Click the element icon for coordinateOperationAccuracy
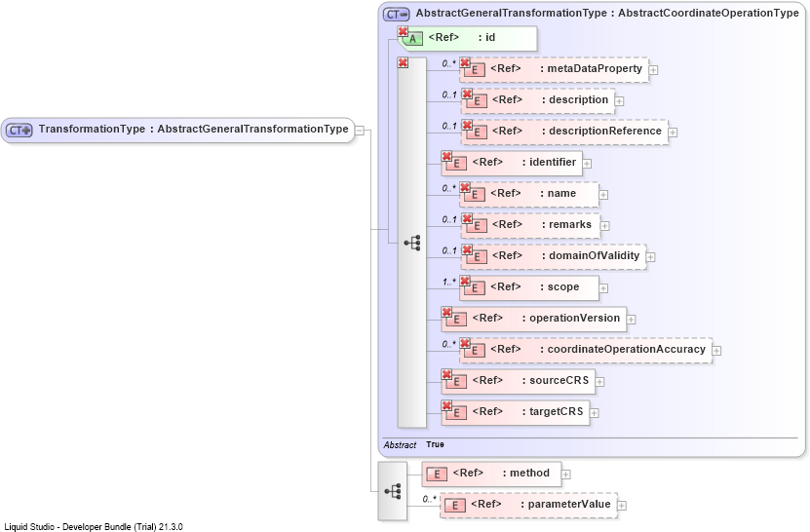 pyautogui.click(x=475, y=350)
